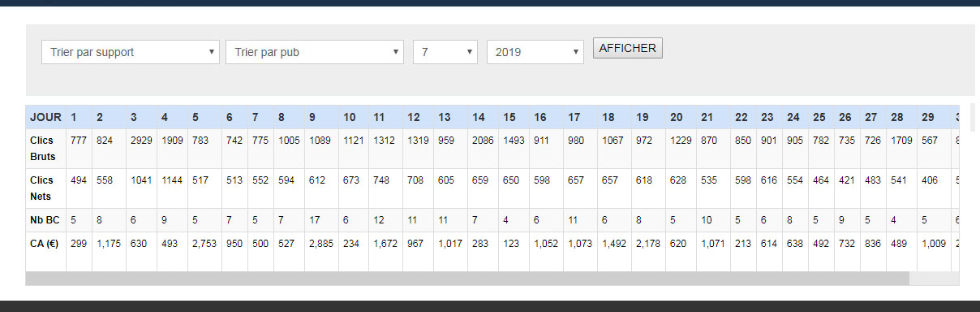
Task: Click the 1144 Clics Nets cell
Action: pos(172,180)
